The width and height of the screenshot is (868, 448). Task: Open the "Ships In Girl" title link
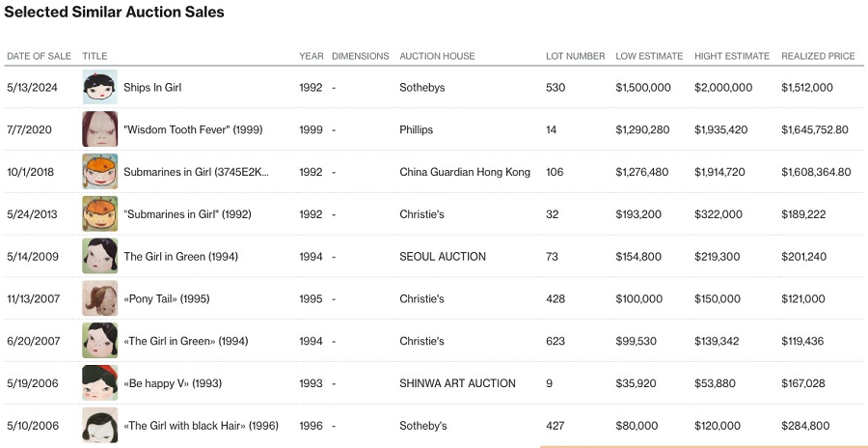tap(152, 88)
